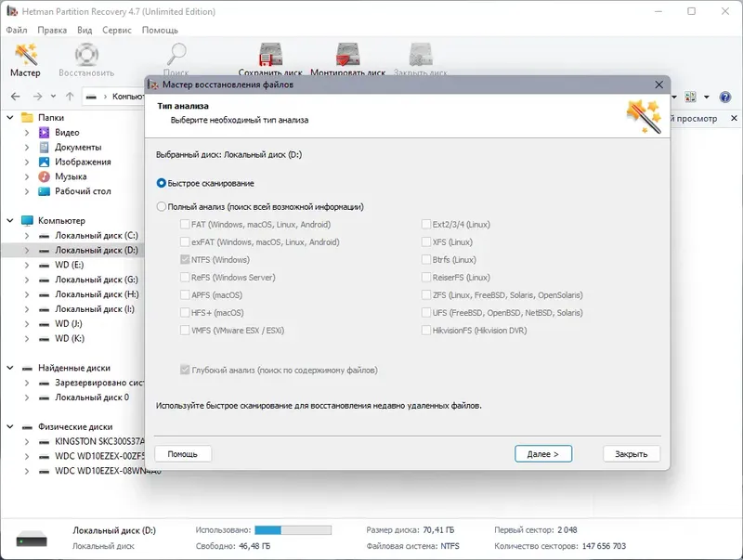Click the Поиск magnifier toolbar icon
743x560 pixels.
click(176, 54)
